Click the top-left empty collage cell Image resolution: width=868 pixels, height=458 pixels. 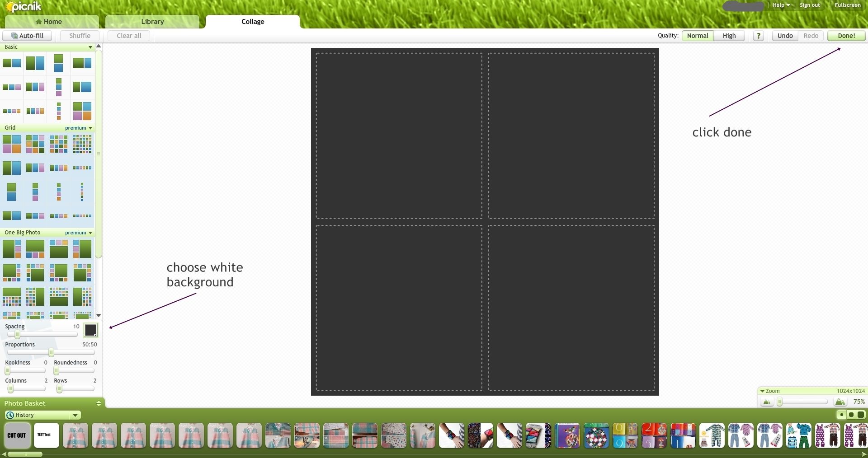(x=399, y=136)
